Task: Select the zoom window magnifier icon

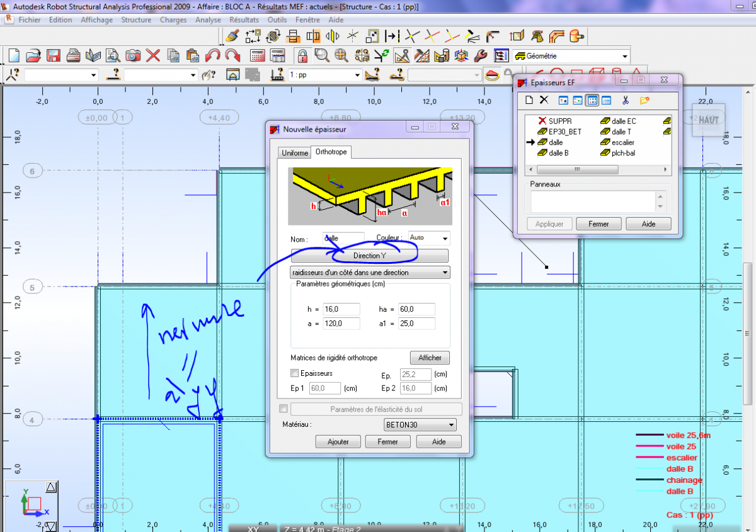Action: 322,55
